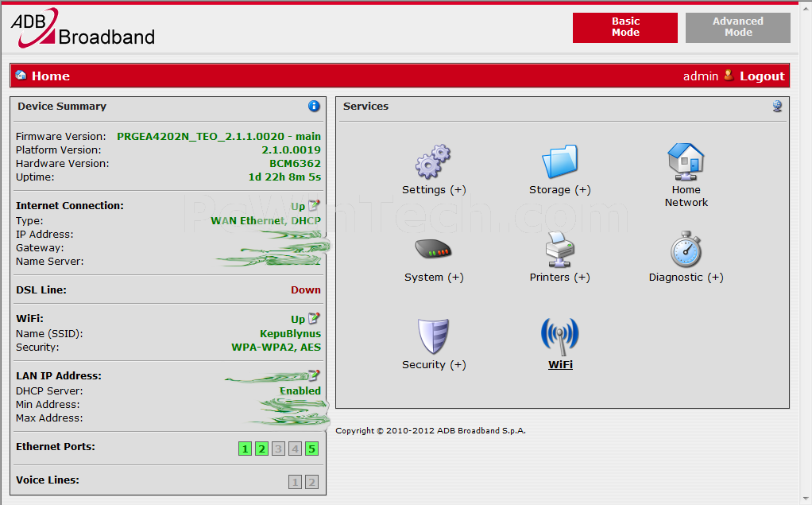Open the Printers icon
The image size is (812, 505).
point(560,249)
